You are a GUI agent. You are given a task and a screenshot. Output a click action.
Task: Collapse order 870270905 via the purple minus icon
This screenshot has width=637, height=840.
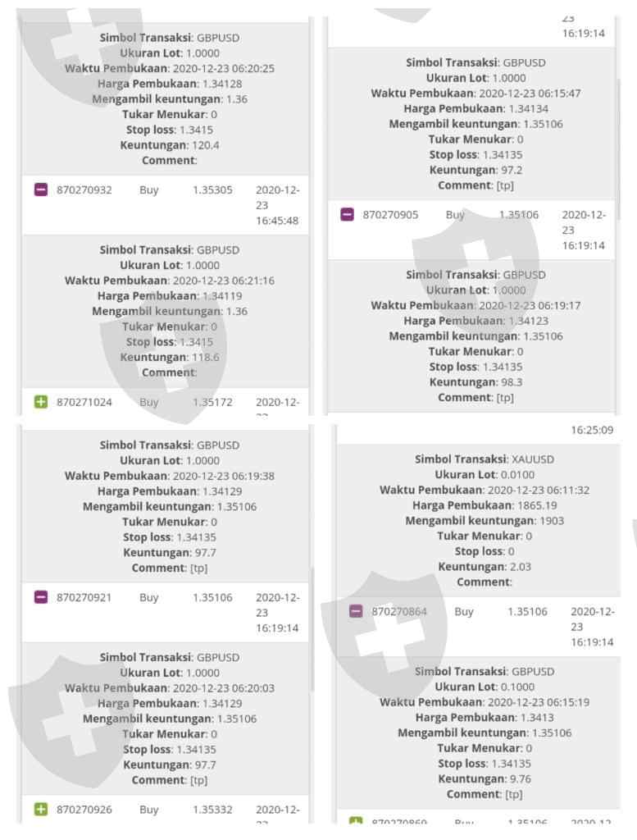coord(347,215)
